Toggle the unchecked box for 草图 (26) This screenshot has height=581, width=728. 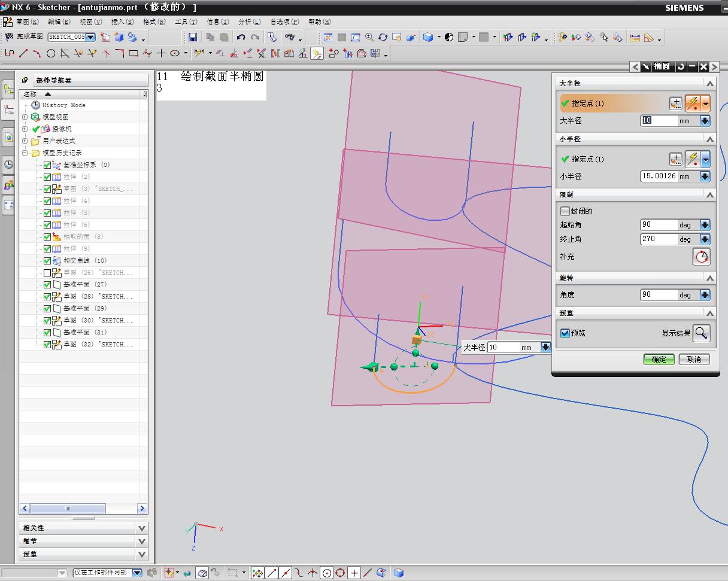tap(47, 273)
